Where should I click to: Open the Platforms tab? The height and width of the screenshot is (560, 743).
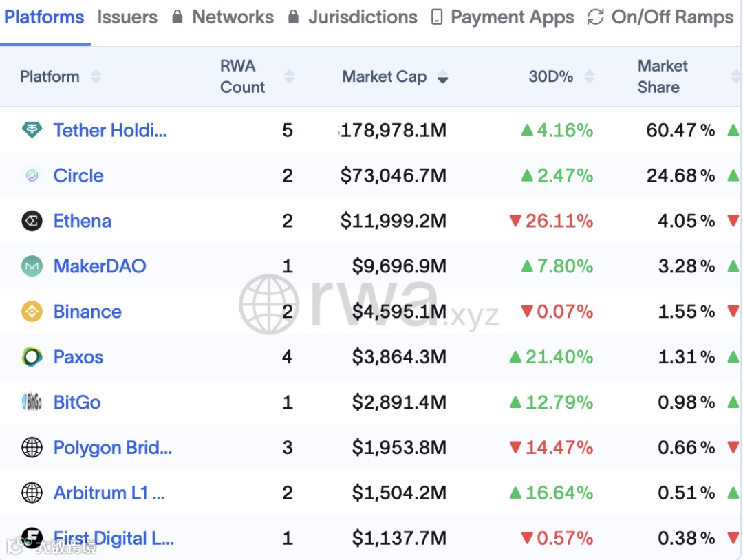click(x=44, y=17)
